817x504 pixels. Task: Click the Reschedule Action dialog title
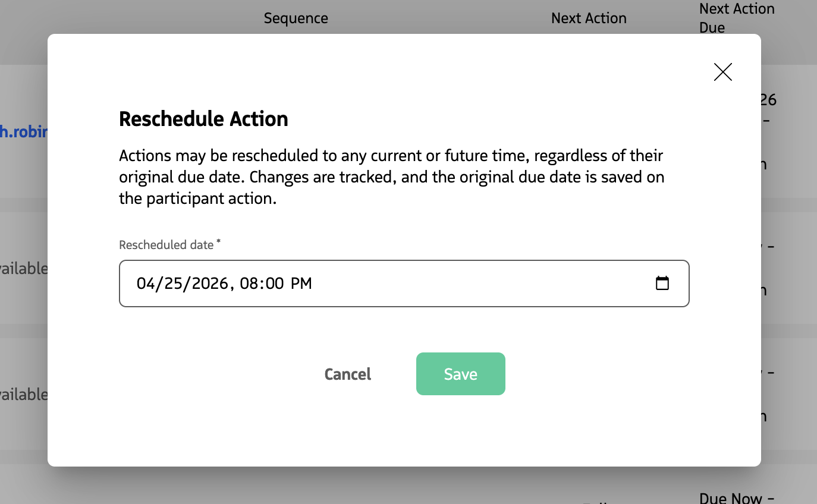[x=203, y=119]
